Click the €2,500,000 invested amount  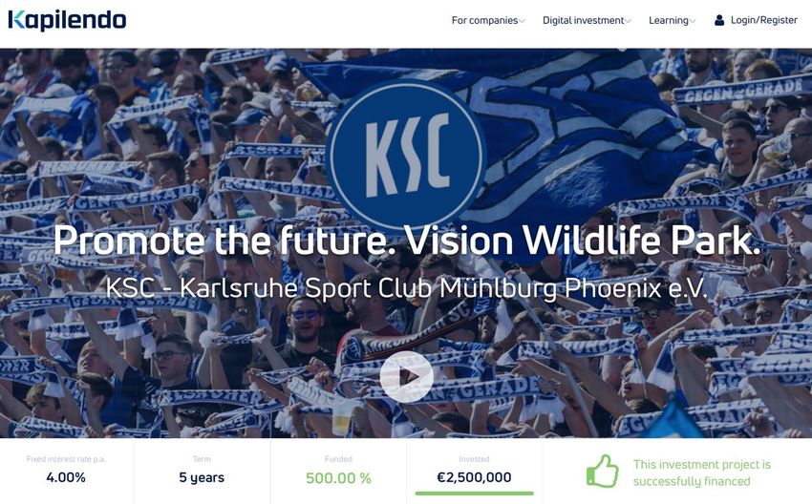point(474,477)
